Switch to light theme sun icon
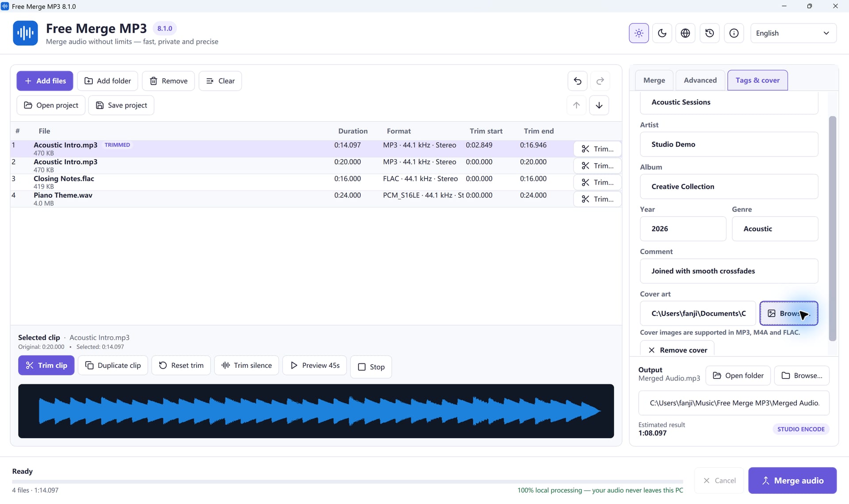Image resolution: width=849 pixels, height=504 pixels. (639, 33)
